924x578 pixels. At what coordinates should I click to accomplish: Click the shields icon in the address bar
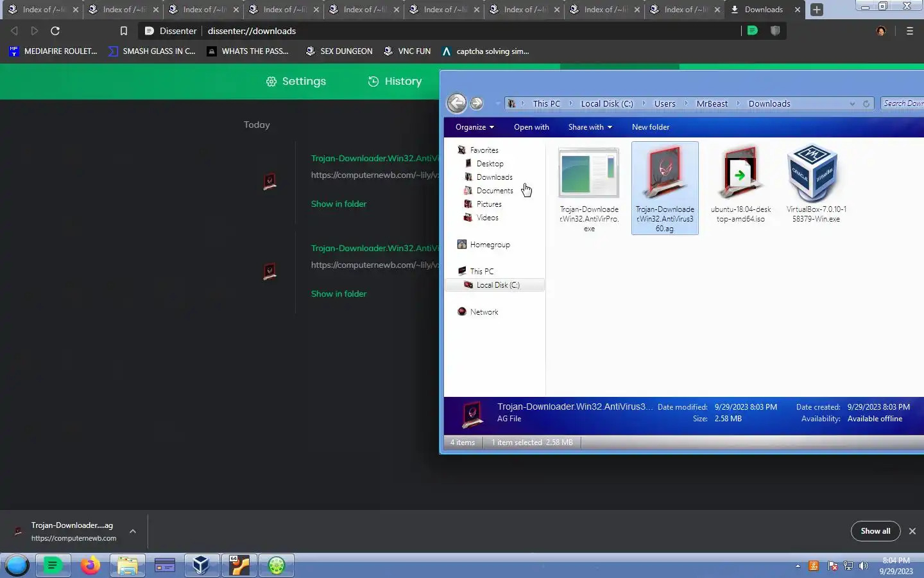tap(775, 30)
